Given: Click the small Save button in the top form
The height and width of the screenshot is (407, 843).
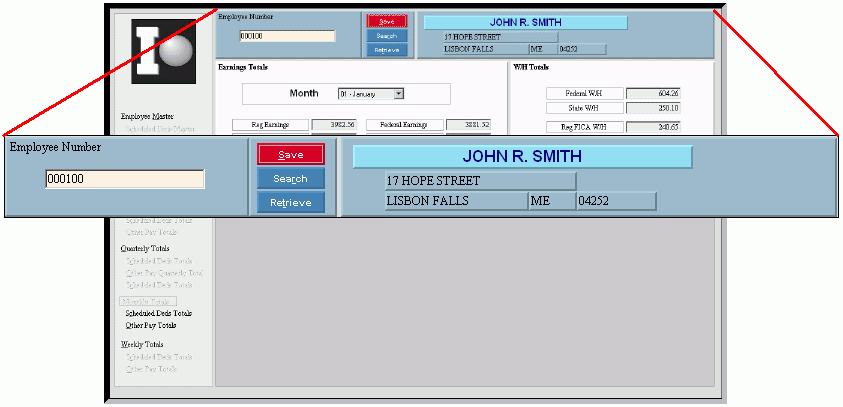Looking at the screenshot, I should coord(386,21).
